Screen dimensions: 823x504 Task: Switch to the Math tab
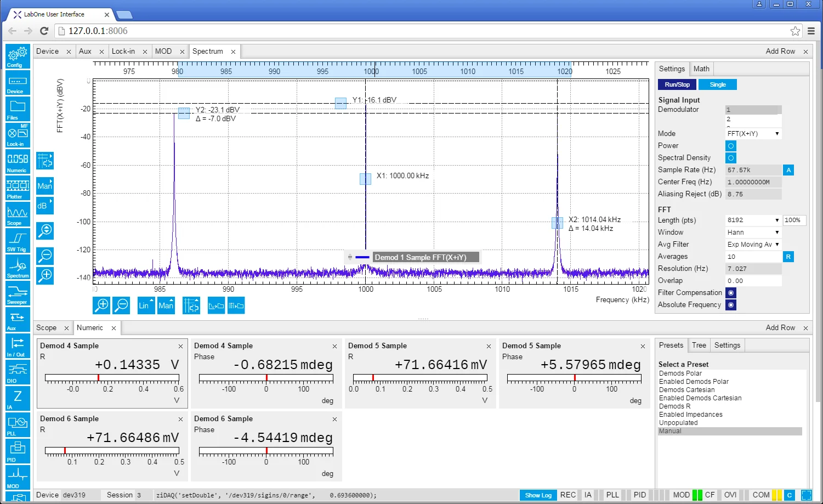(701, 69)
